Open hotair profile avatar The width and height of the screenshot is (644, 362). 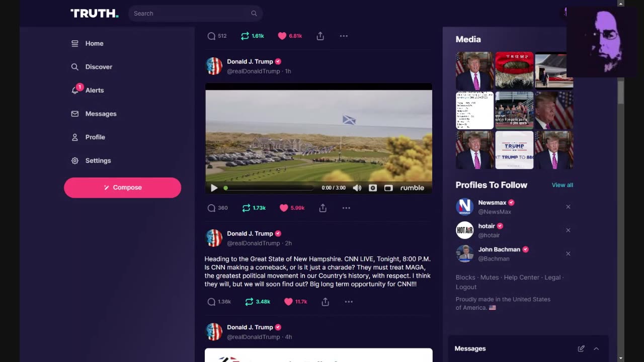point(464,230)
